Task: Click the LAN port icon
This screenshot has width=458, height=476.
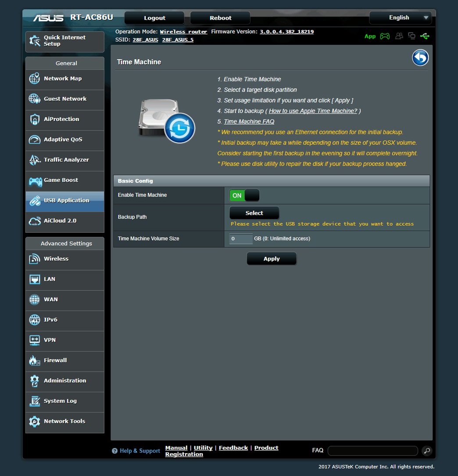Action: coord(35,279)
